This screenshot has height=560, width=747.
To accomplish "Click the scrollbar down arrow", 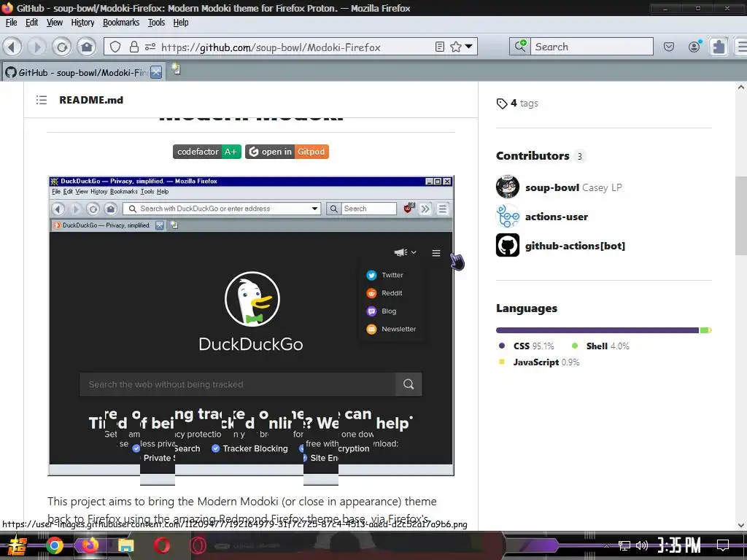I will coord(741,526).
